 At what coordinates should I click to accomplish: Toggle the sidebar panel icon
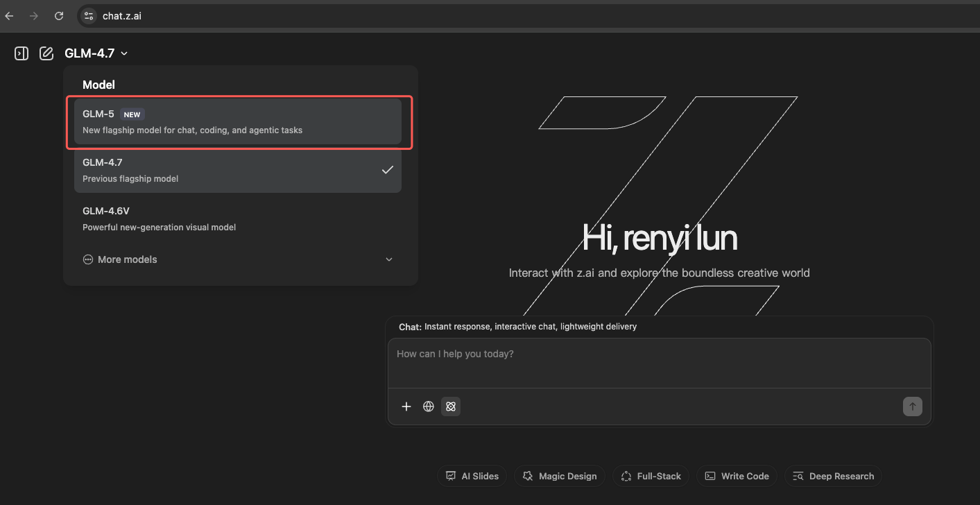click(22, 53)
